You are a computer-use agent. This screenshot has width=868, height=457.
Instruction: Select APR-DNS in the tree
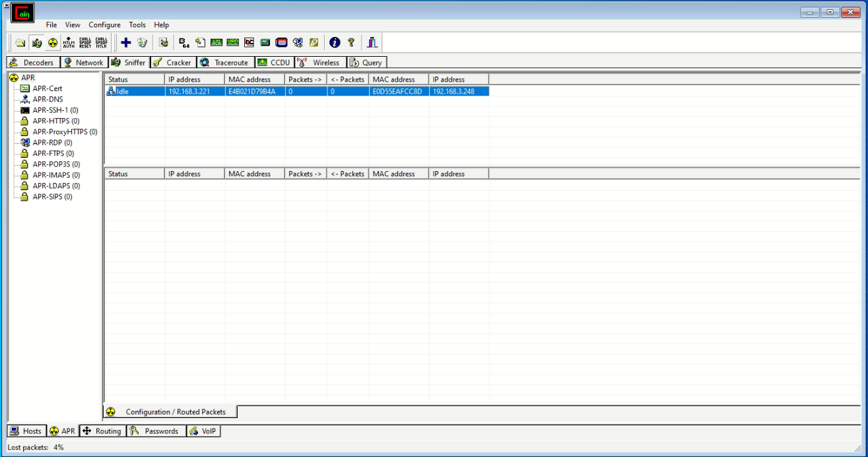(48, 99)
